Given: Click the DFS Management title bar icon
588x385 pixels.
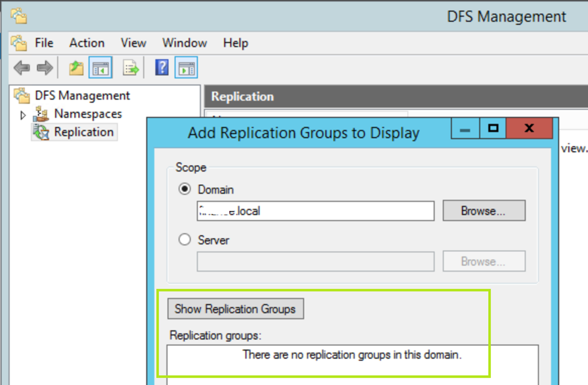Looking at the screenshot, I should pyautogui.click(x=19, y=16).
